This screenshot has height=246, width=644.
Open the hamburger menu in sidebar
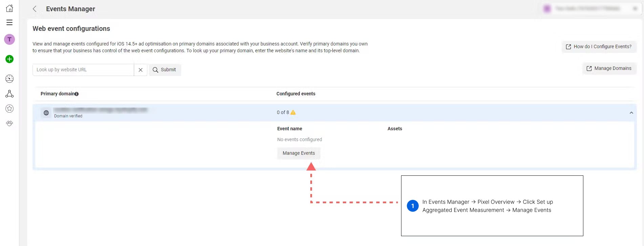pos(9,22)
